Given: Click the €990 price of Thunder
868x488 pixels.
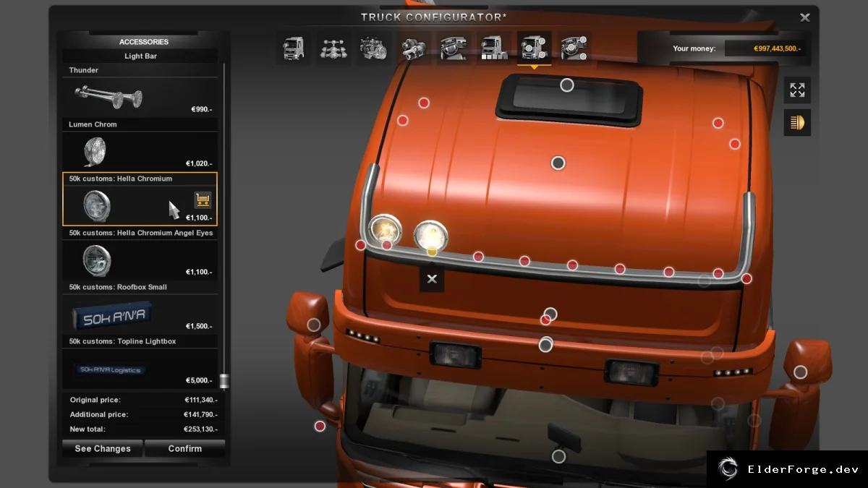Looking at the screenshot, I should pos(201,109).
